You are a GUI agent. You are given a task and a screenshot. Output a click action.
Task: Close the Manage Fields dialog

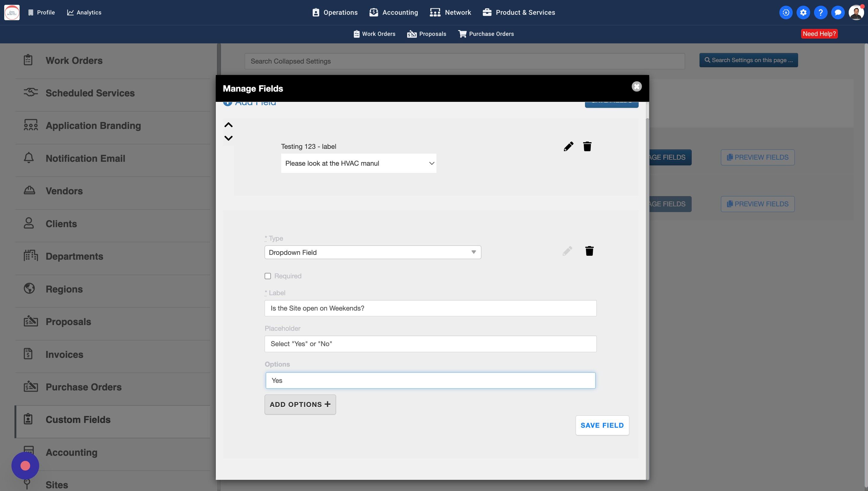[x=636, y=87]
